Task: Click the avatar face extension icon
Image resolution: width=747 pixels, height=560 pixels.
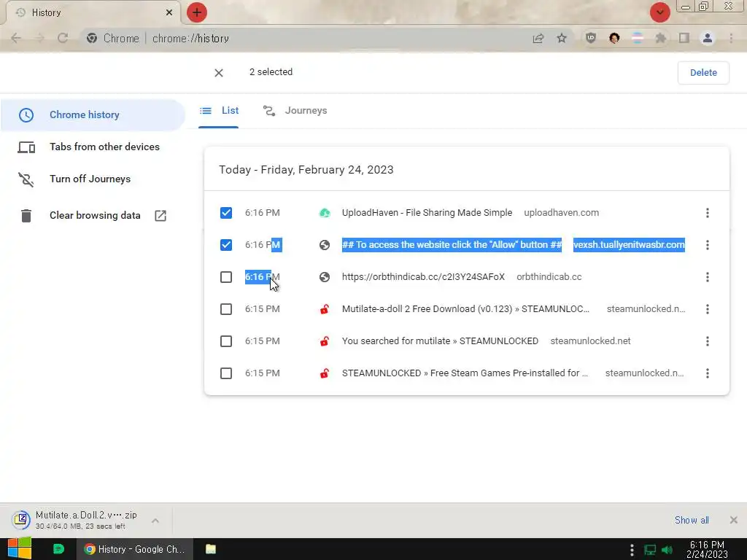Action: click(x=614, y=38)
